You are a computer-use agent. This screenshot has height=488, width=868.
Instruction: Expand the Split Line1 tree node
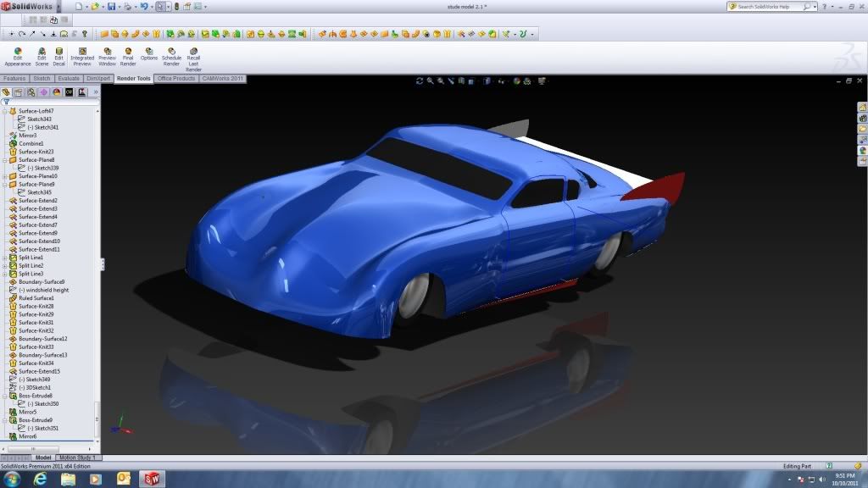[x=4, y=258]
